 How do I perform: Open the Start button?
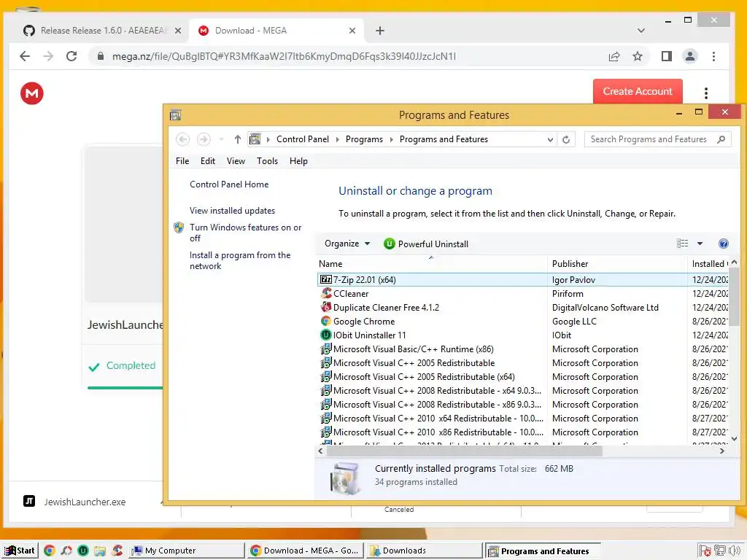click(20, 551)
